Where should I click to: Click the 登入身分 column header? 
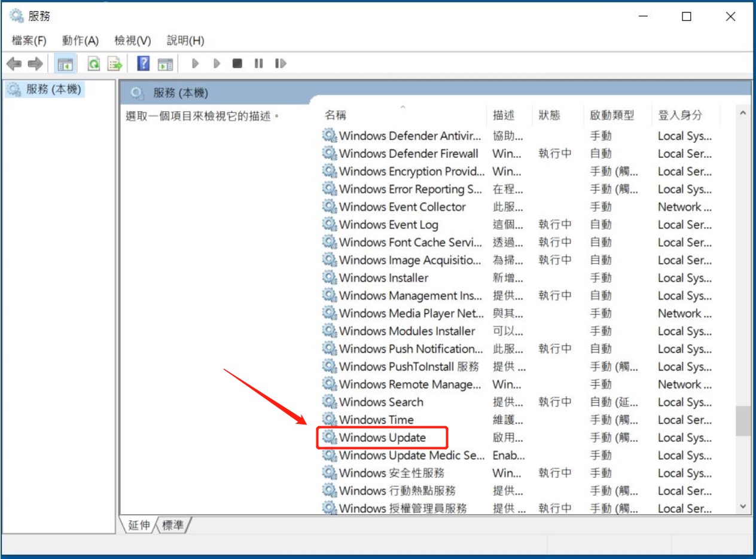680,115
